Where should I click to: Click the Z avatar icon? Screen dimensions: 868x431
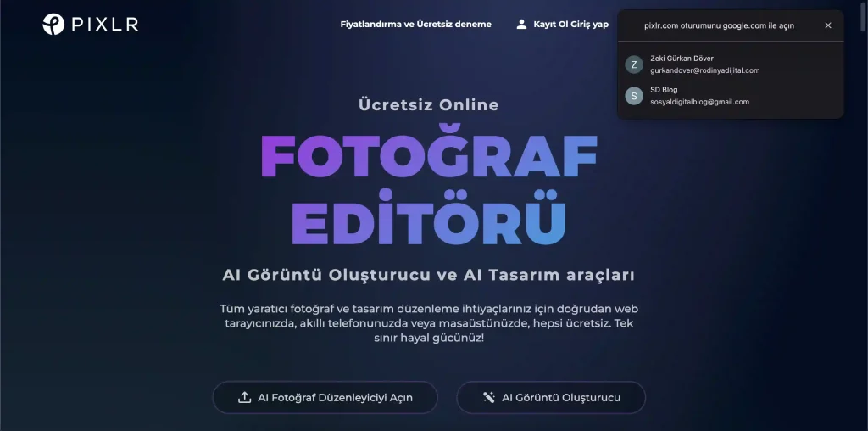(x=634, y=64)
